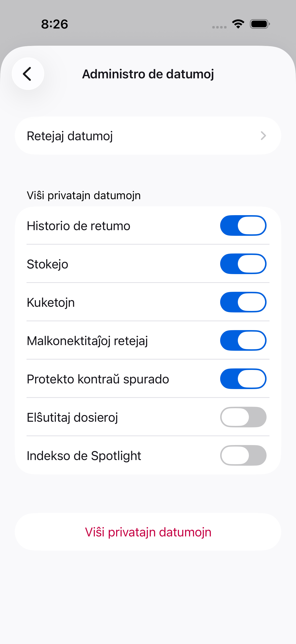Turn on Indekso de Spotlight switch
The width and height of the screenshot is (296, 644).
[x=243, y=455]
